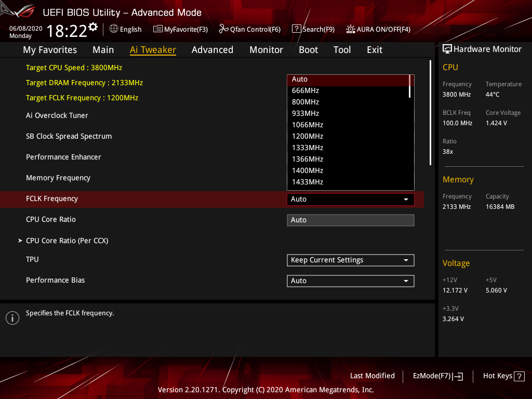Click the CPU Temperature 44°C value

coord(493,95)
